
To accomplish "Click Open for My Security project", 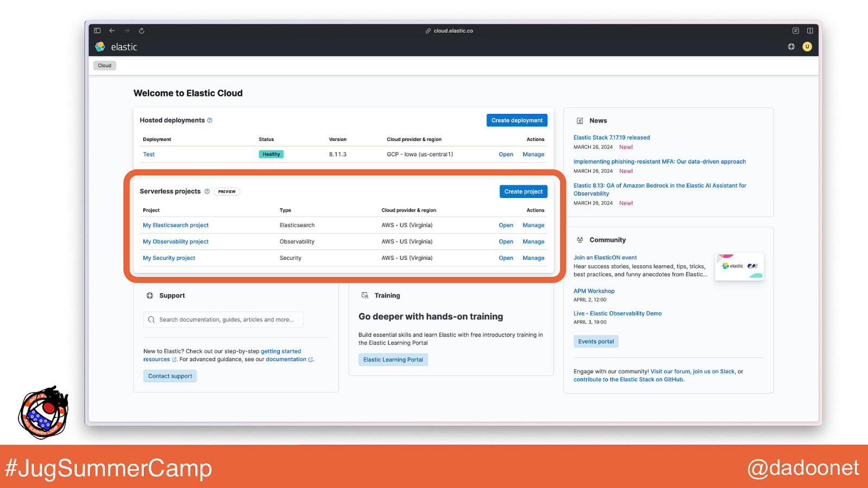I will click(506, 258).
